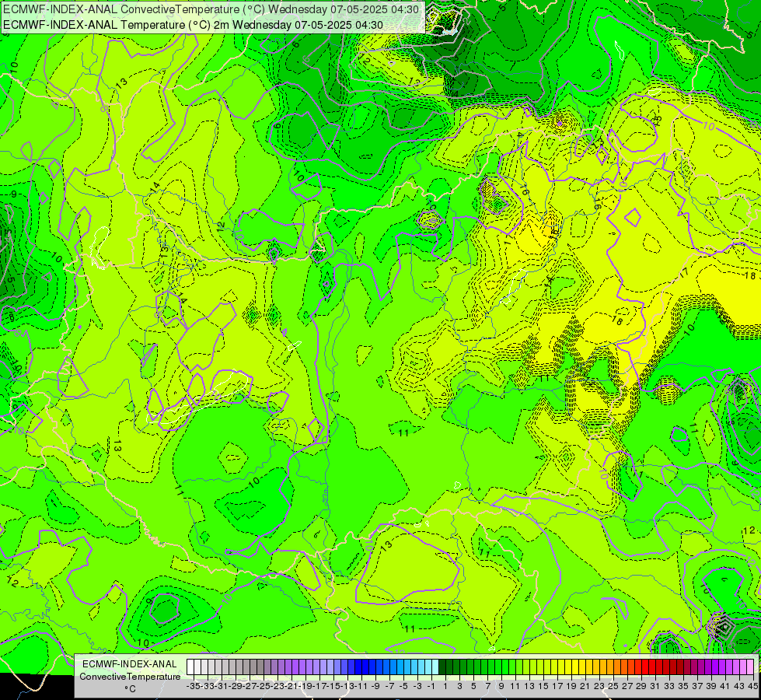Click legend scale number 29
761x700 pixels.
tap(641, 686)
